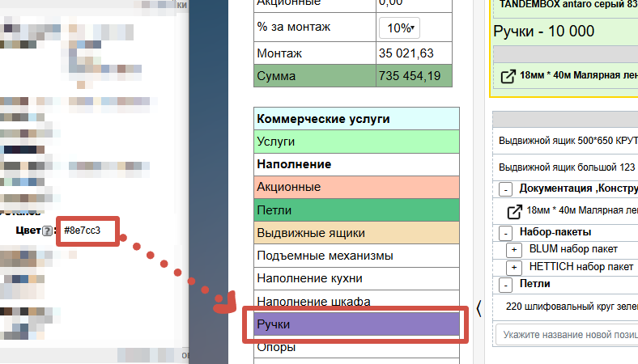Open external link icon under Документация group
638x364 pixels.
click(514, 212)
